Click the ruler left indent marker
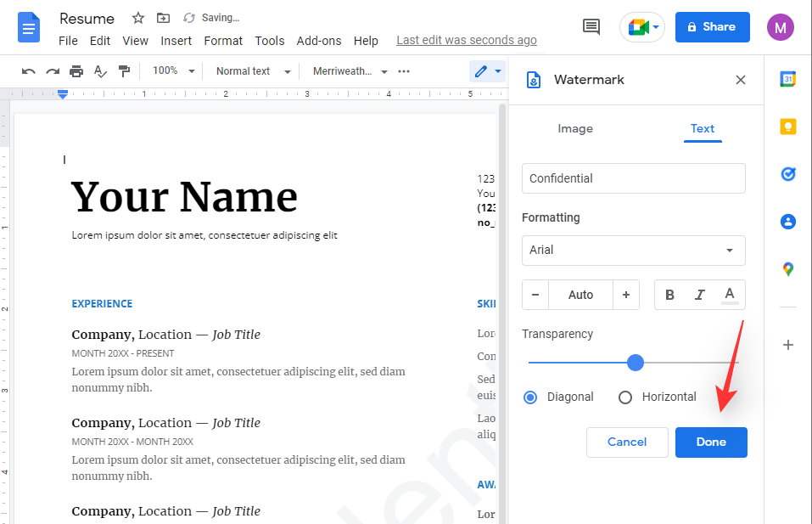Image resolution: width=812 pixels, height=524 pixels. click(x=63, y=93)
